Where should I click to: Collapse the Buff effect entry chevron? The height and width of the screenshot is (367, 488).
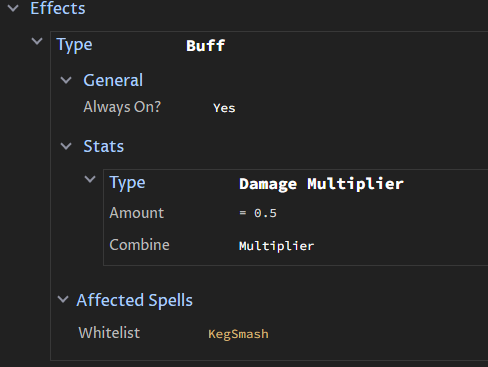[x=37, y=41]
